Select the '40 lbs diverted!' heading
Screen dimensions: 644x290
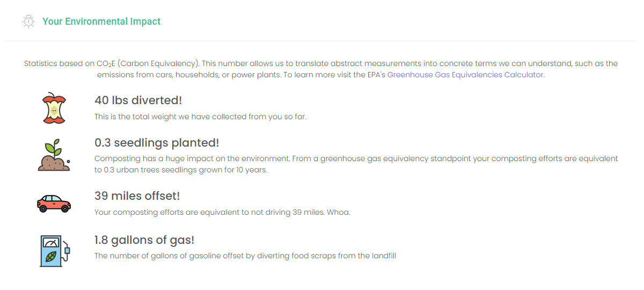(x=138, y=100)
